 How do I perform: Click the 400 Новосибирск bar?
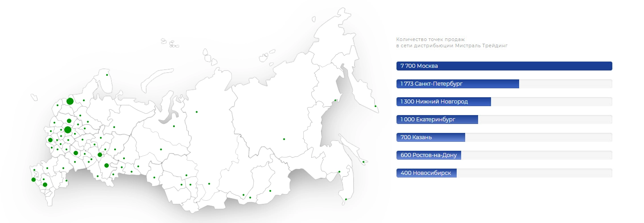click(x=426, y=173)
